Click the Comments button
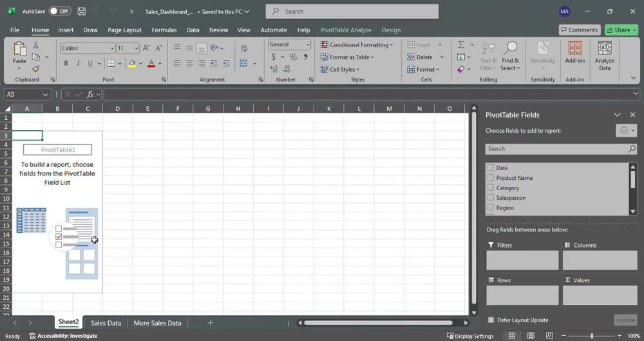The image size is (644, 341). (580, 30)
